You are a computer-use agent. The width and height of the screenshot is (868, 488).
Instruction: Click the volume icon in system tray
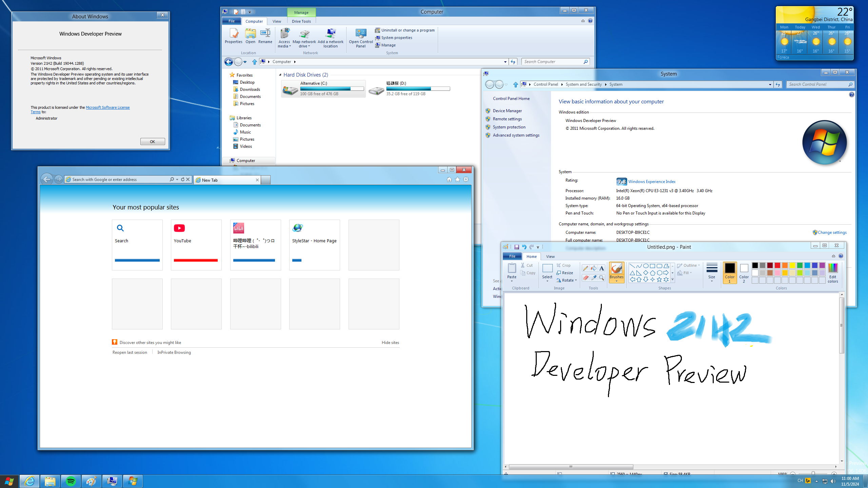pos(833,481)
